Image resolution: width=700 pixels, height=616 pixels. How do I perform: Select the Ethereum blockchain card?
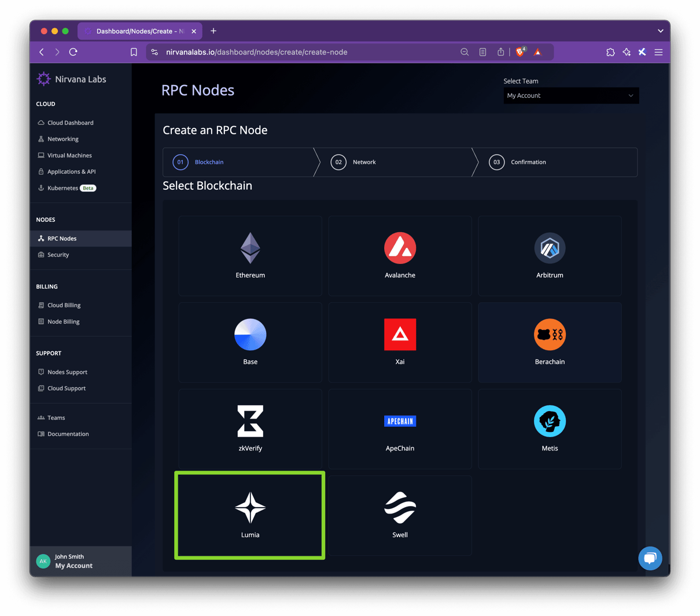pyautogui.click(x=250, y=256)
